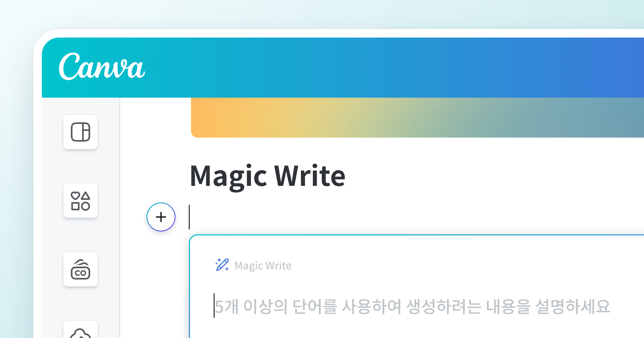Open the Elements shapes icon in sidebar

80,201
